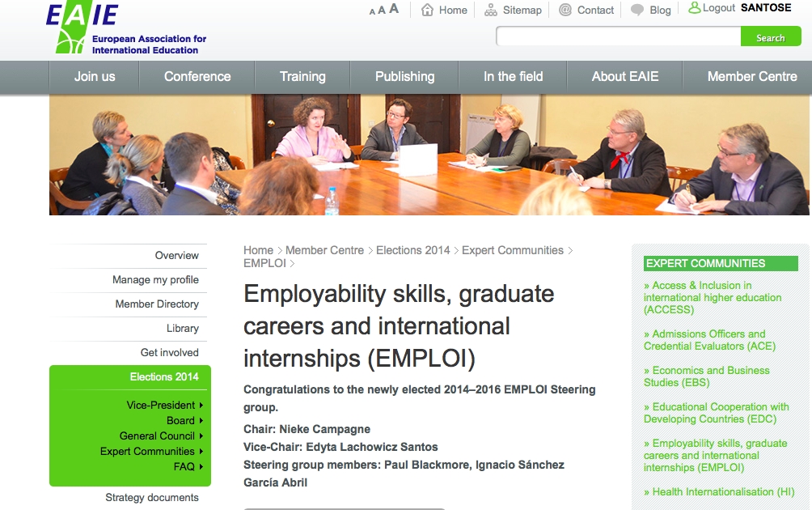The image size is (812, 510).
Task: Select the largest text size A
Action: pyautogui.click(x=394, y=9)
